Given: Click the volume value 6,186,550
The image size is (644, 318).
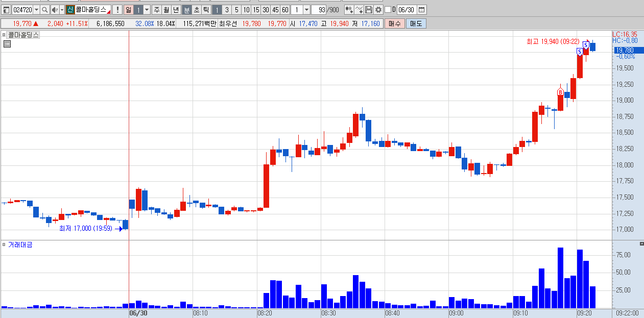Looking at the screenshot, I should coord(110,23).
